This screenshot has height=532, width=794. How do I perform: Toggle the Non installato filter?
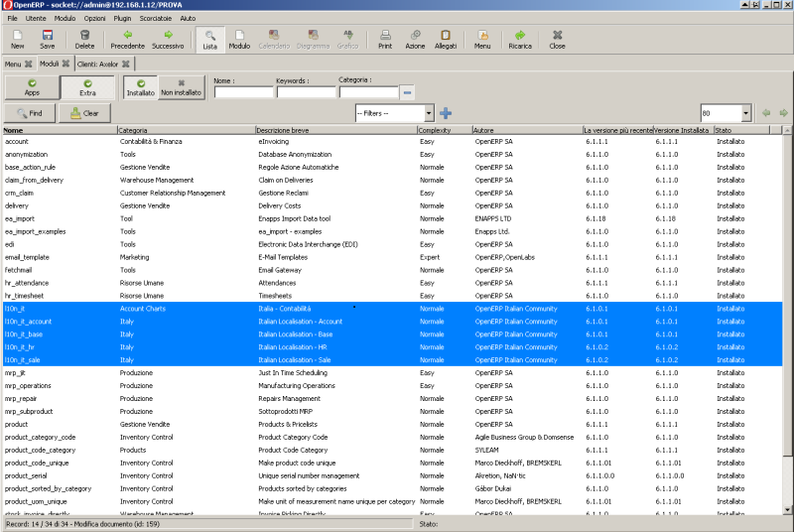point(182,87)
